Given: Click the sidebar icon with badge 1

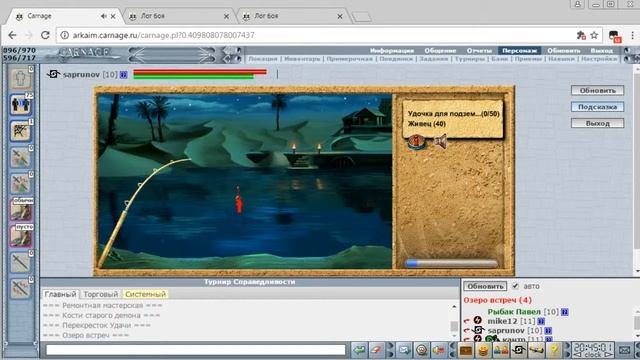Looking at the screenshot, I should pyautogui.click(x=20, y=131).
